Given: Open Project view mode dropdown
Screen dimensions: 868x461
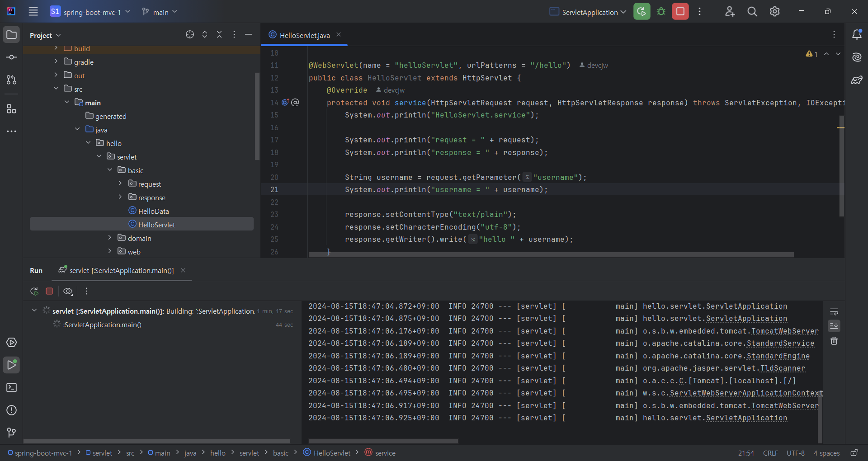Looking at the screenshot, I should [45, 35].
